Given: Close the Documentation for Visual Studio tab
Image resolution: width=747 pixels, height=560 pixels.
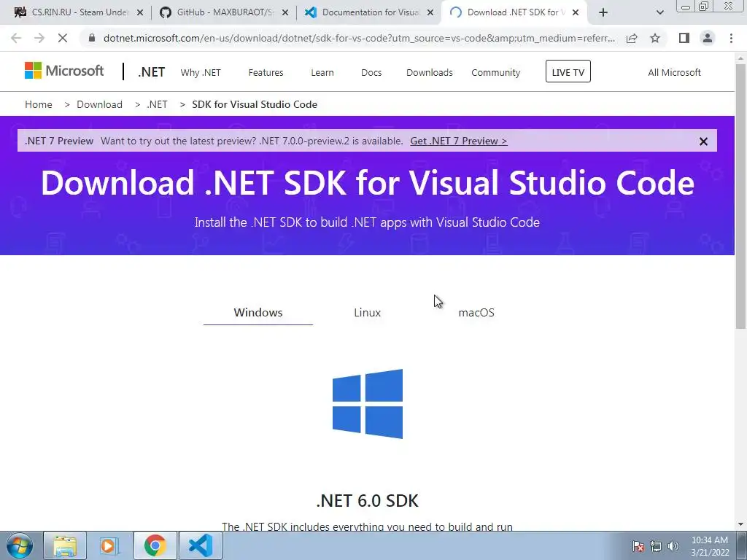Looking at the screenshot, I should pyautogui.click(x=430, y=13).
